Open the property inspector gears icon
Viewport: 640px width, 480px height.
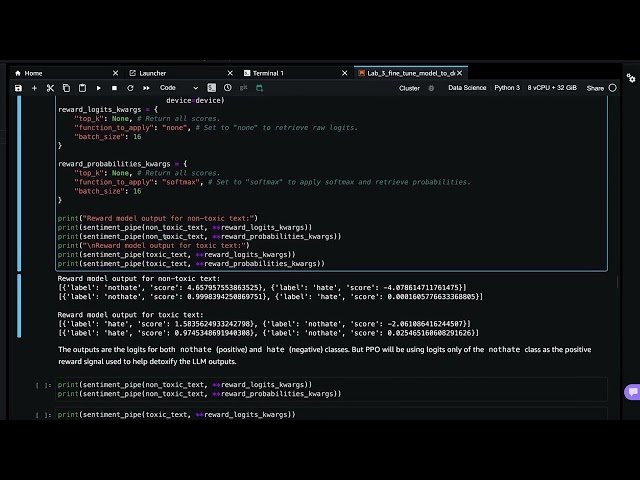[x=631, y=78]
